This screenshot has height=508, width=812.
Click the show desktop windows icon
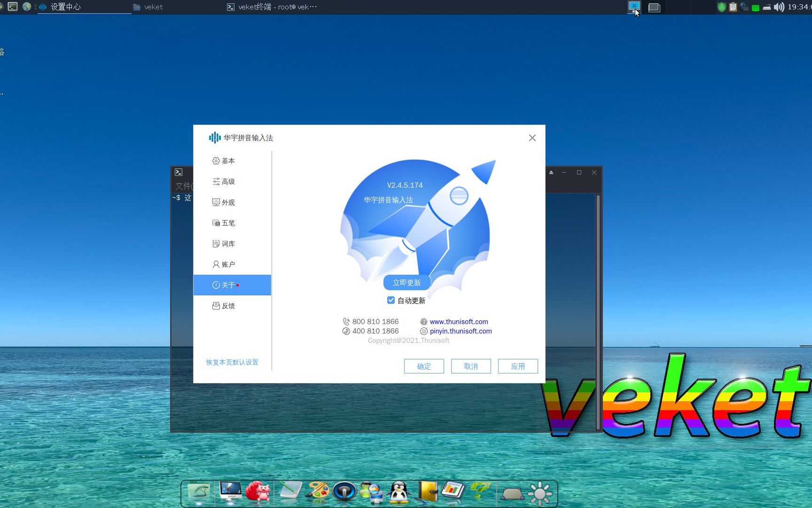click(x=654, y=7)
